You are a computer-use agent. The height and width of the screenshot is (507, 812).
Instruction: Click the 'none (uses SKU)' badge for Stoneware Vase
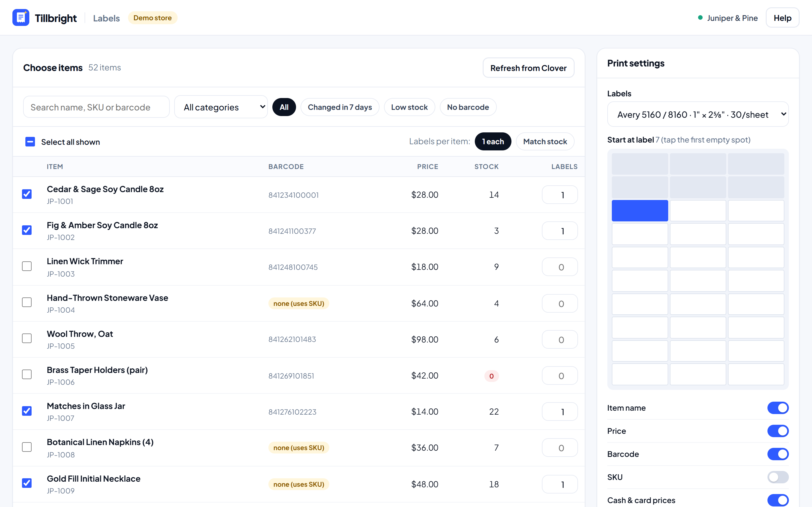pyautogui.click(x=299, y=303)
